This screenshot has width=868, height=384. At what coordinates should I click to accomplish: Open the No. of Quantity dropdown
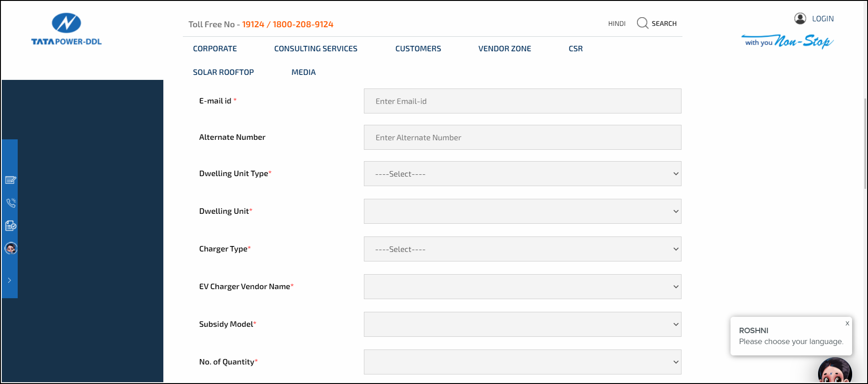pyautogui.click(x=523, y=362)
